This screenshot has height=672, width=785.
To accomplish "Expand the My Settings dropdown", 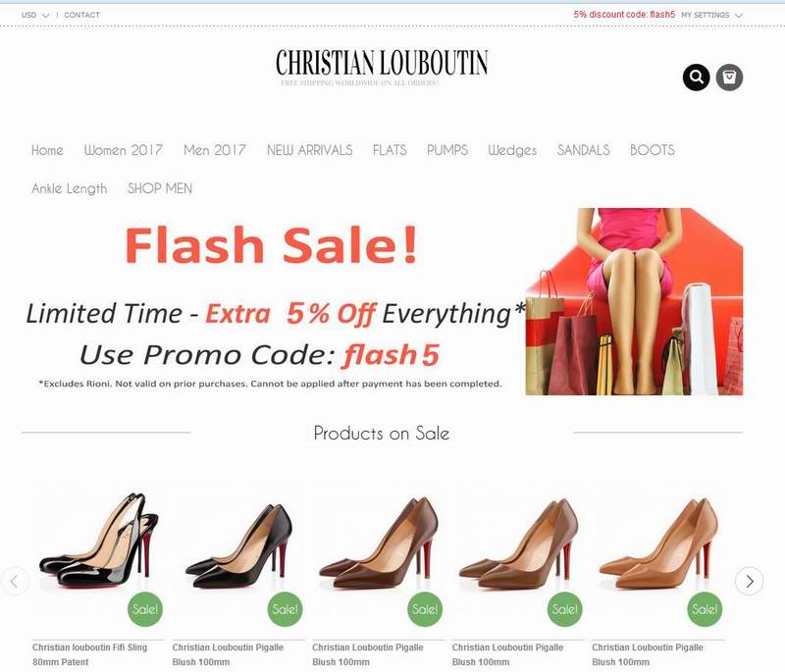I will click(711, 15).
